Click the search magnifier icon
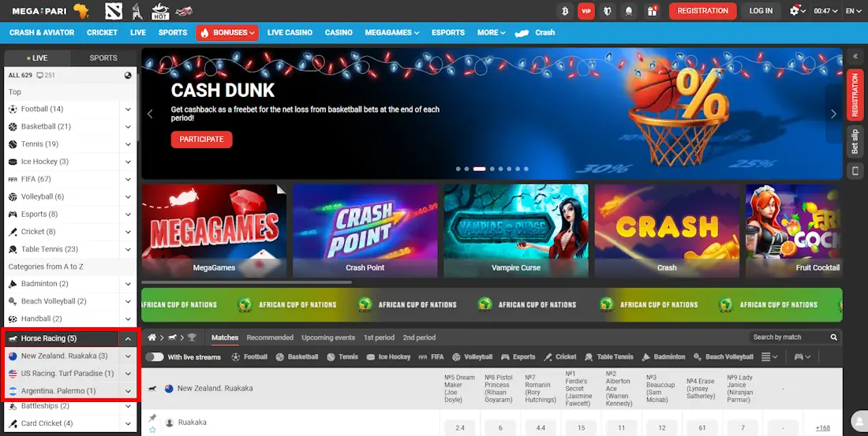The image size is (868, 436). point(834,337)
